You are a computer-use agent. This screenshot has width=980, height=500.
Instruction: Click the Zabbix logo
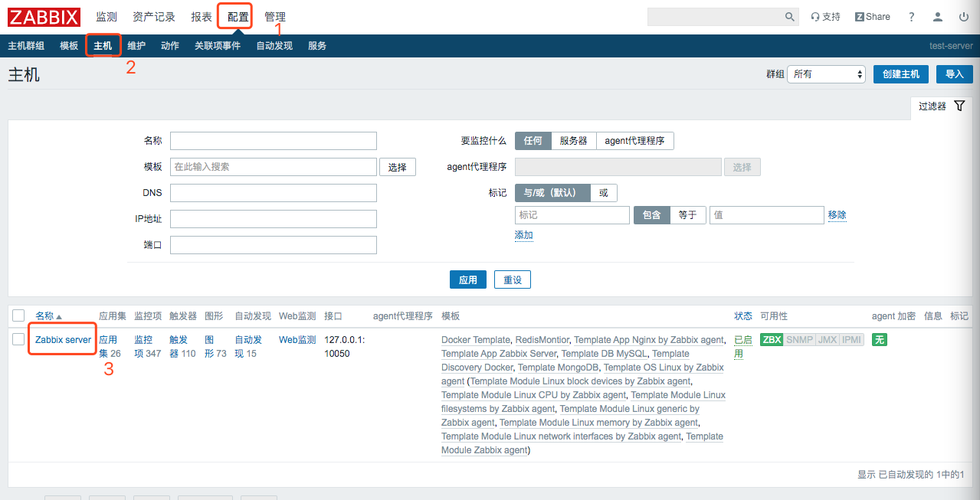pyautogui.click(x=45, y=16)
